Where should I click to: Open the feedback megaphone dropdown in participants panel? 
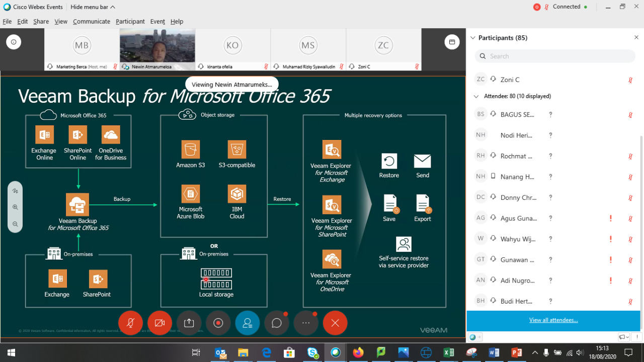[x=624, y=337]
